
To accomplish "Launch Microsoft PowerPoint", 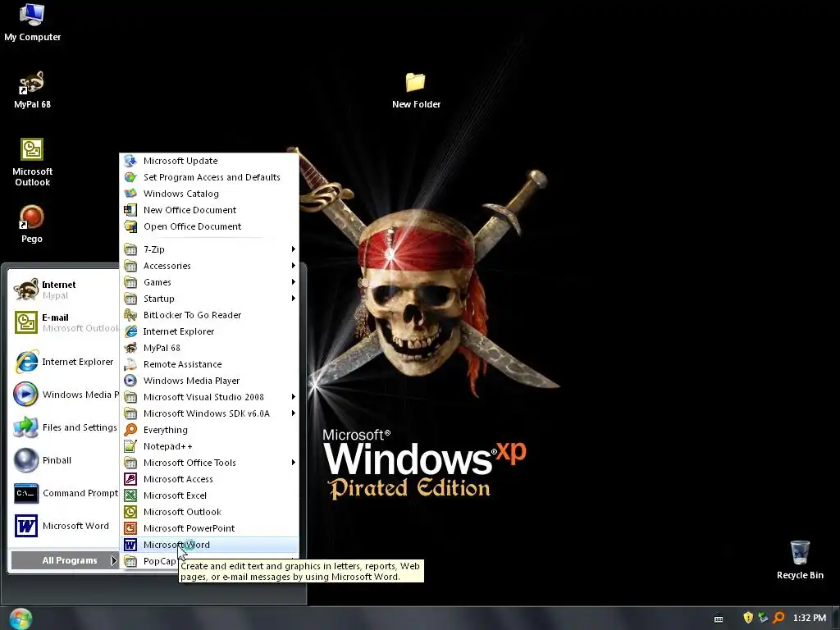I will tap(209, 529).
